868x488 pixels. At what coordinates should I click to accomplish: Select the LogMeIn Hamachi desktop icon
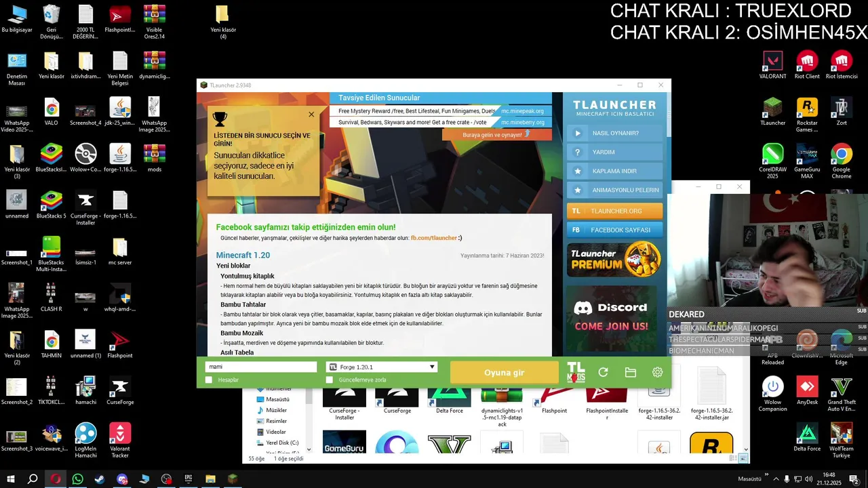(x=85, y=441)
